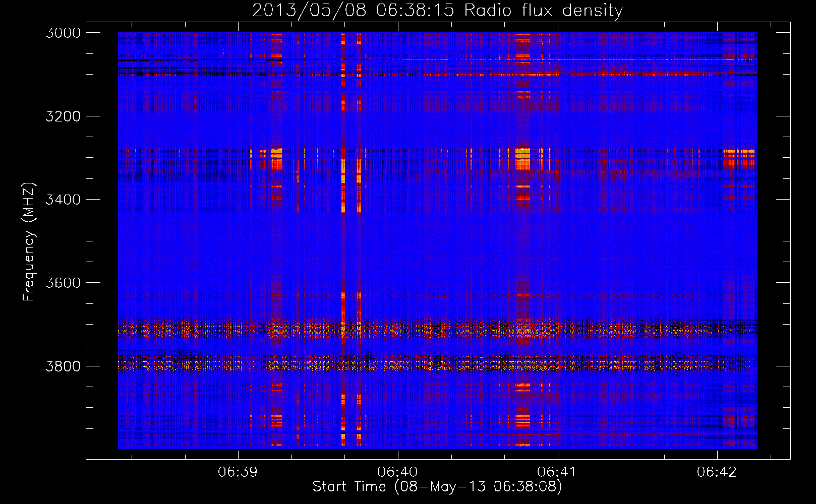This screenshot has height=504, width=816.
Task: Click the 06:39 time tick label
Action: point(238,472)
